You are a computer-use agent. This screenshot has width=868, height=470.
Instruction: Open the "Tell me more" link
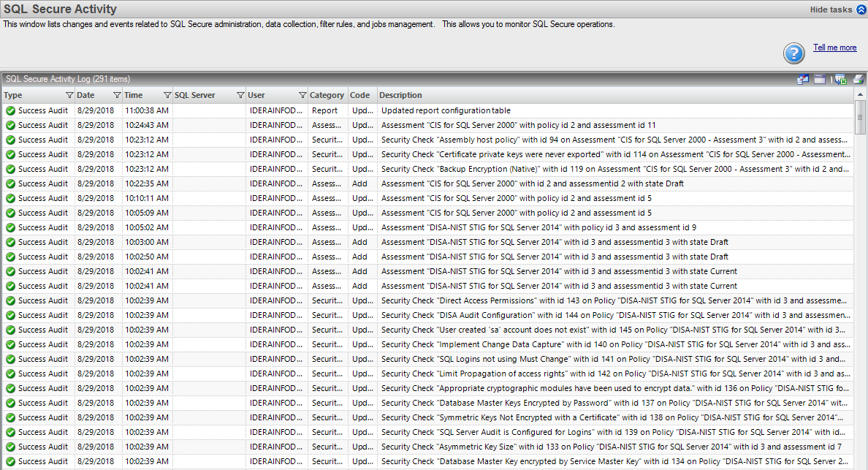[x=834, y=48]
